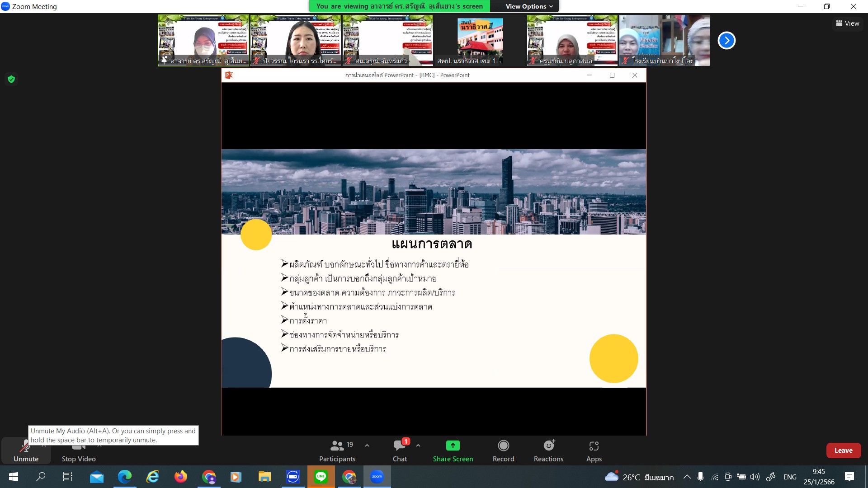Screen dimensions: 868x488
Task: Leave the meeting
Action: 843,450
